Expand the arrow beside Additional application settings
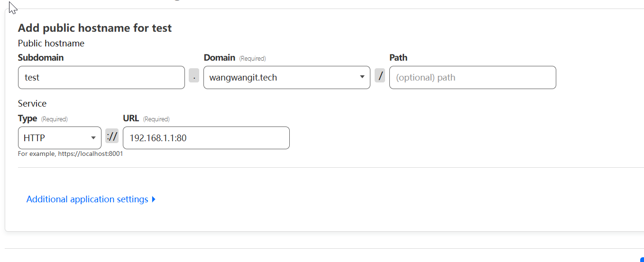The height and width of the screenshot is (262, 644). 154,199
